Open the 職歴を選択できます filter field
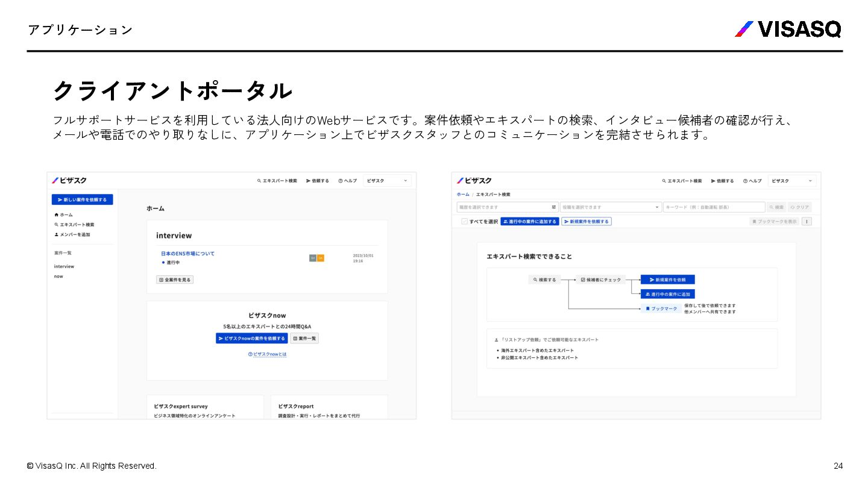Screen dimensions: 868x488 508,207
